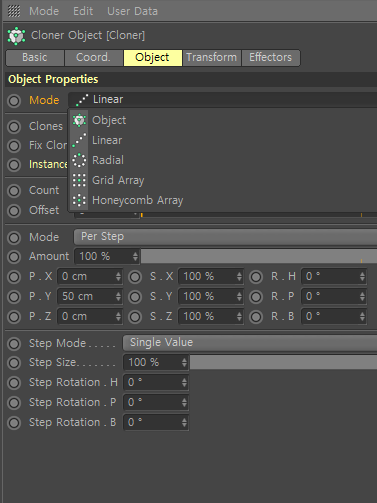
Task: Click the S . Z 100 % field
Action: tap(211, 316)
